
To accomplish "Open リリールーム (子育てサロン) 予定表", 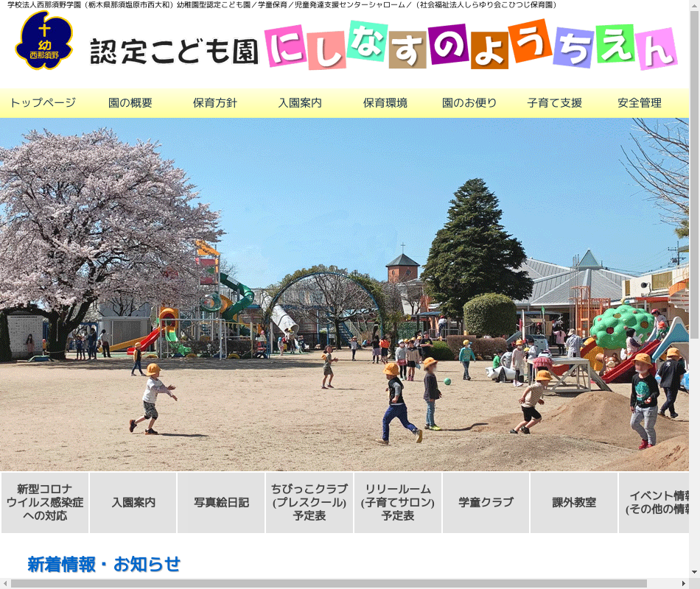I will click(398, 503).
